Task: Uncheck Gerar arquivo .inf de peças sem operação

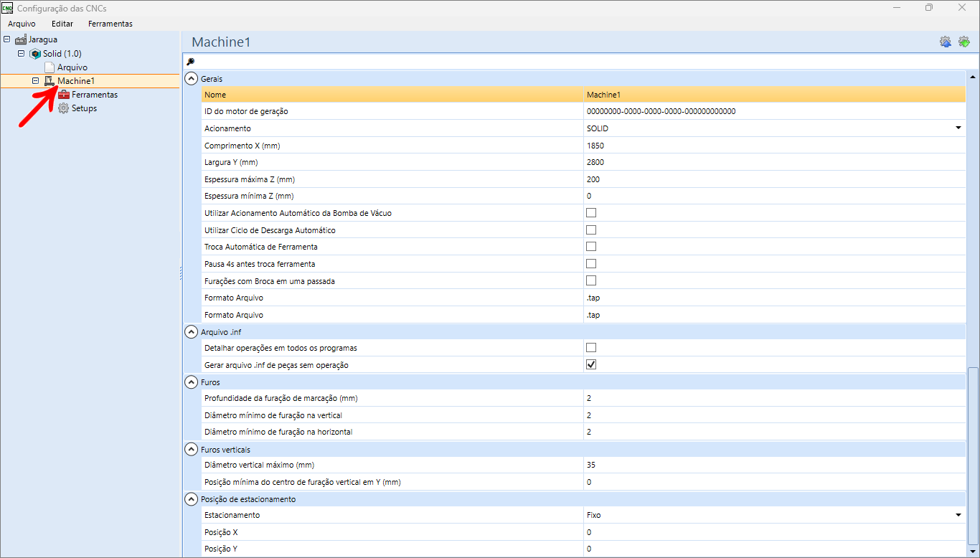Action: pos(591,364)
